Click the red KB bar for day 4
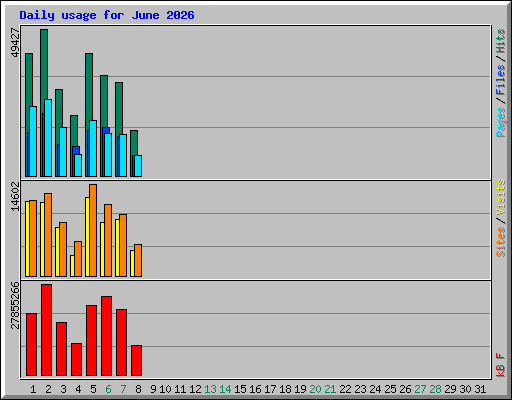This screenshot has height=400, width=512. [76, 359]
